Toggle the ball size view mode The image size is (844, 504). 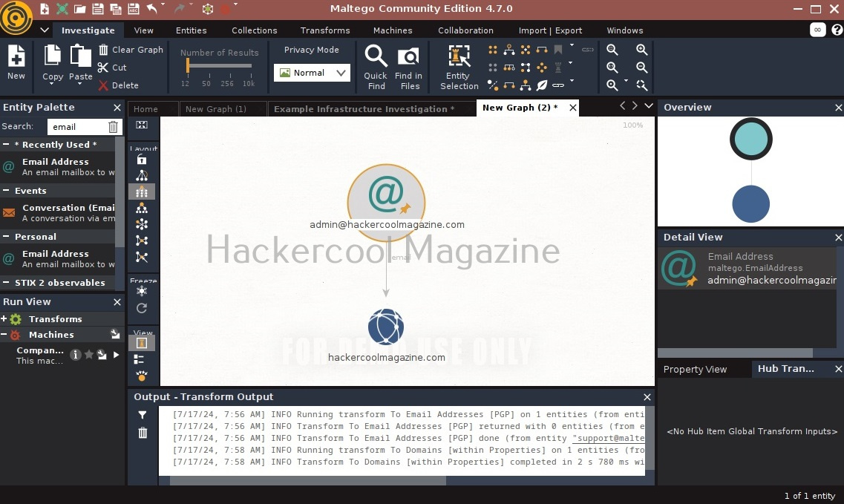142,376
